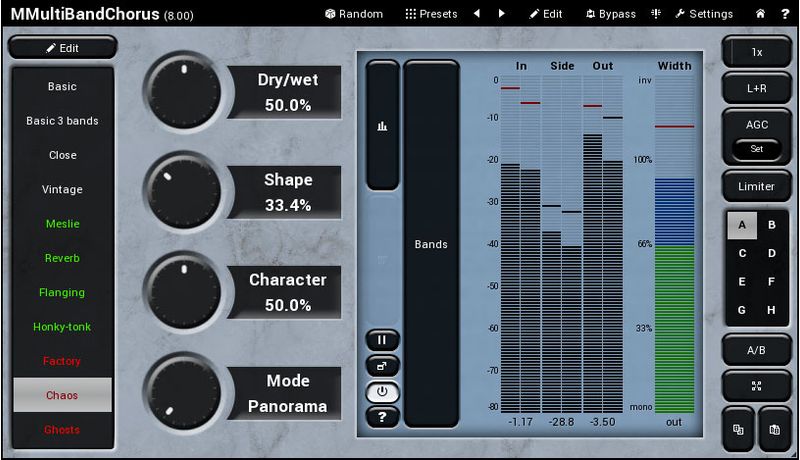Toggle the Bypass button
The image size is (800, 460).
[x=610, y=14]
